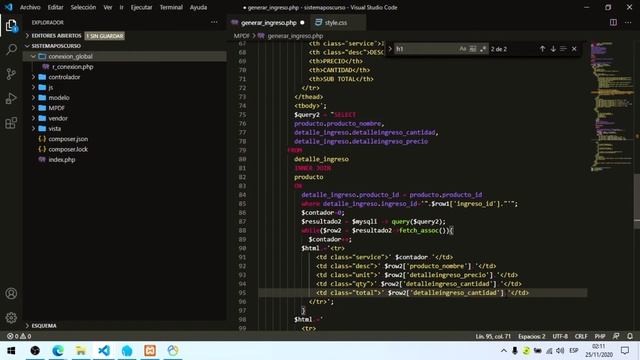Close the find widget
Screen dimensions: 640x360
[x=574, y=49]
